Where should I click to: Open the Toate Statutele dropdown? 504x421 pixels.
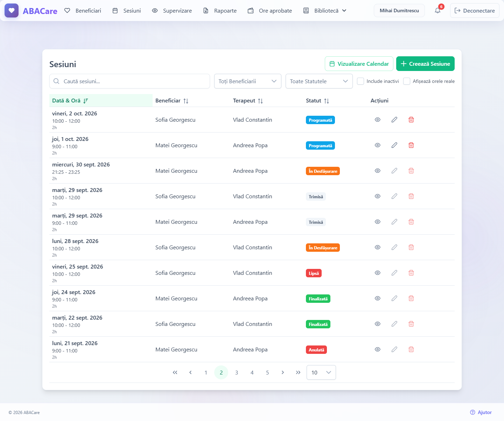tap(319, 81)
